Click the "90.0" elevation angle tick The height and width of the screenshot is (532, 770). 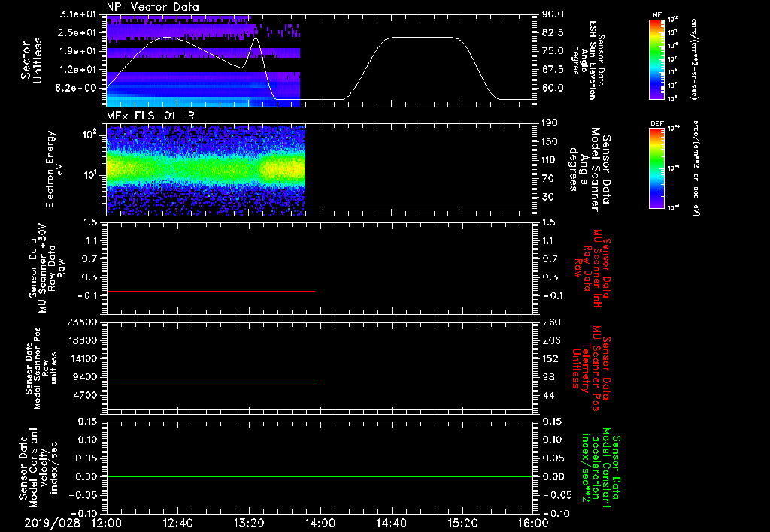(x=553, y=14)
